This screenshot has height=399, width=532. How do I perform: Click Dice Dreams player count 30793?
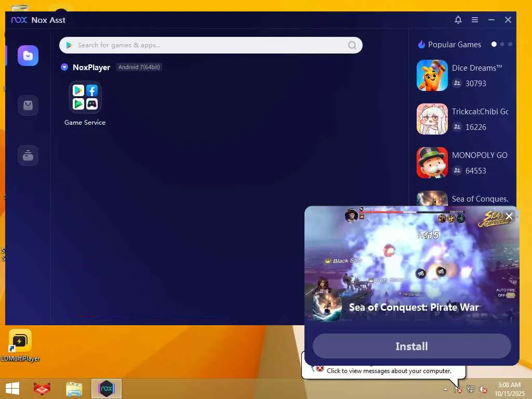[476, 84]
